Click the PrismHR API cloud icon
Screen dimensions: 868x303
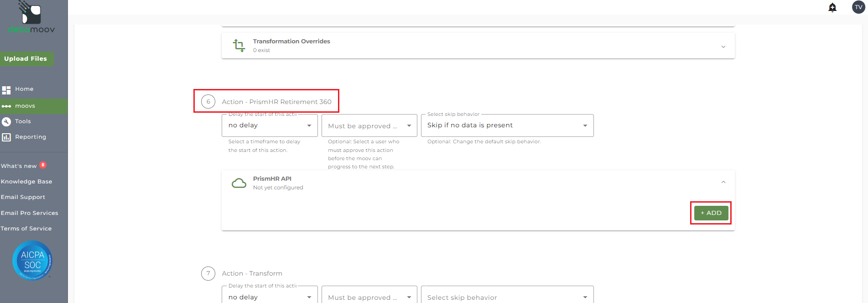coord(239,183)
